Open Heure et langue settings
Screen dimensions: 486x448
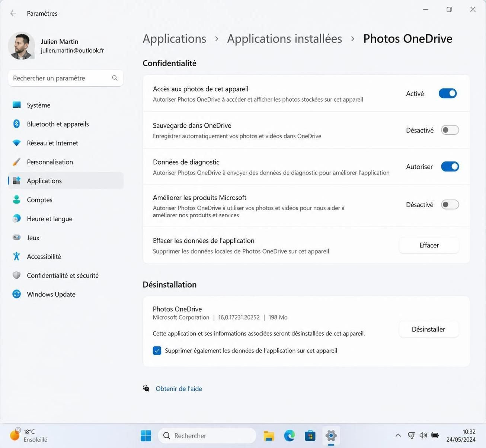coord(65,219)
